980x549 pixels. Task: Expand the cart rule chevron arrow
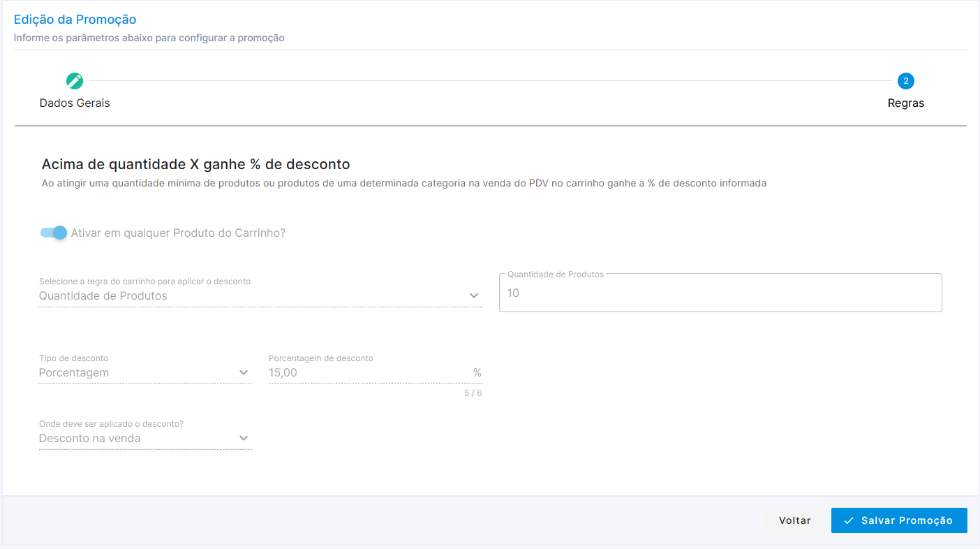[x=474, y=295]
